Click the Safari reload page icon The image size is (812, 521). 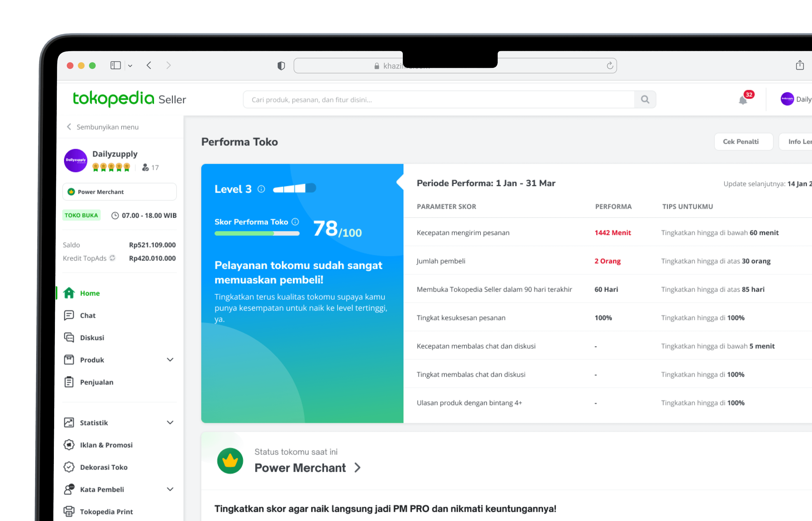click(610, 66)
